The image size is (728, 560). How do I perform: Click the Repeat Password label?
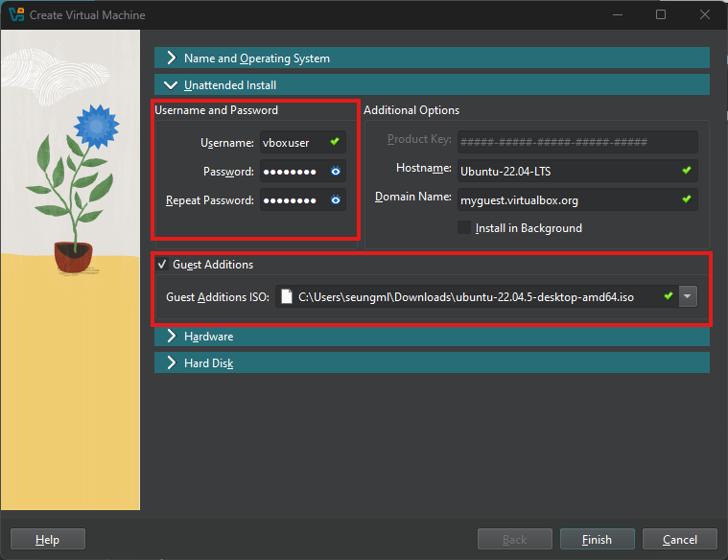coord(210,200)
